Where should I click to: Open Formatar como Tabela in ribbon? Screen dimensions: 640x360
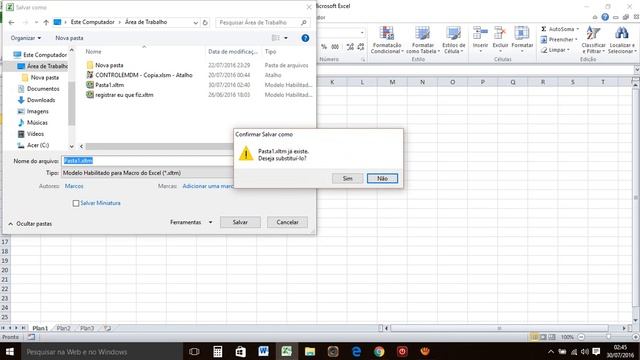[422, 40]
